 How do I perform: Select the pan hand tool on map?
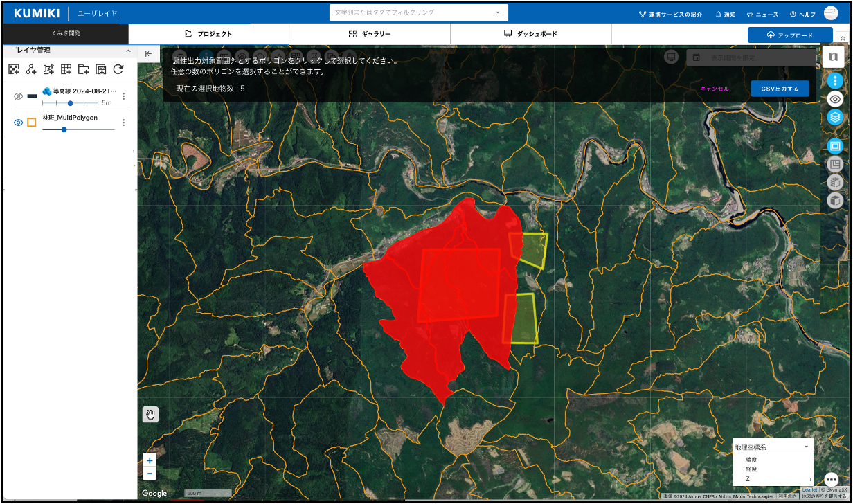150,415
